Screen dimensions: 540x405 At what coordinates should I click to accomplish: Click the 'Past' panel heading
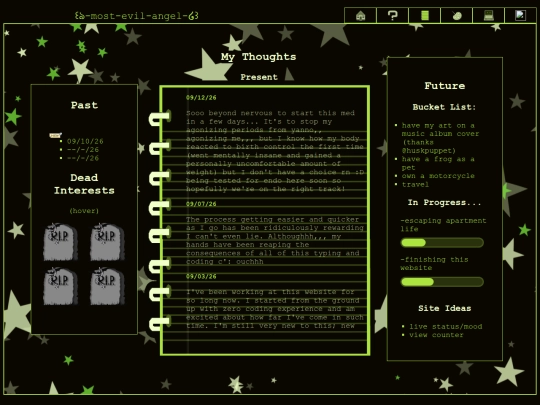tap(84, 105)
